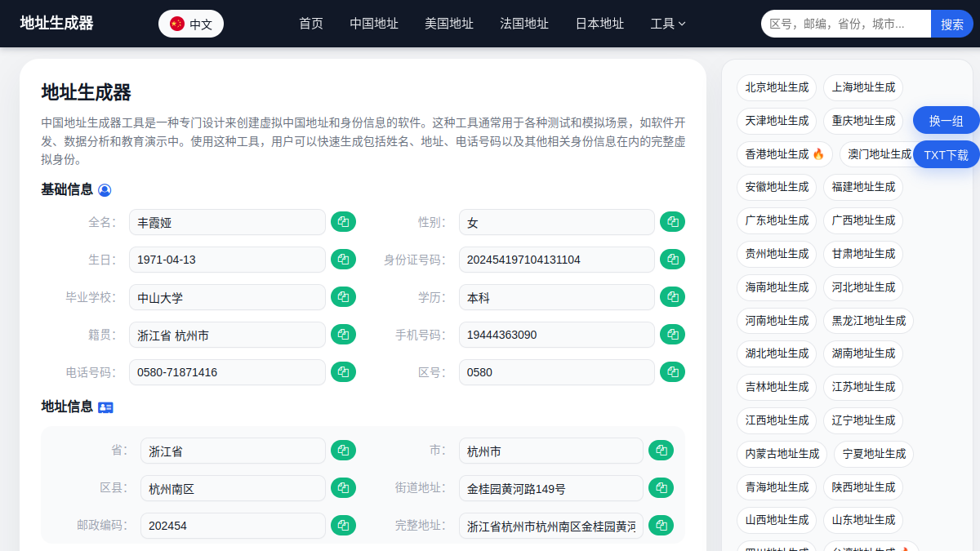
Task: Copy the gender value 女
Action: click(672, 222)
